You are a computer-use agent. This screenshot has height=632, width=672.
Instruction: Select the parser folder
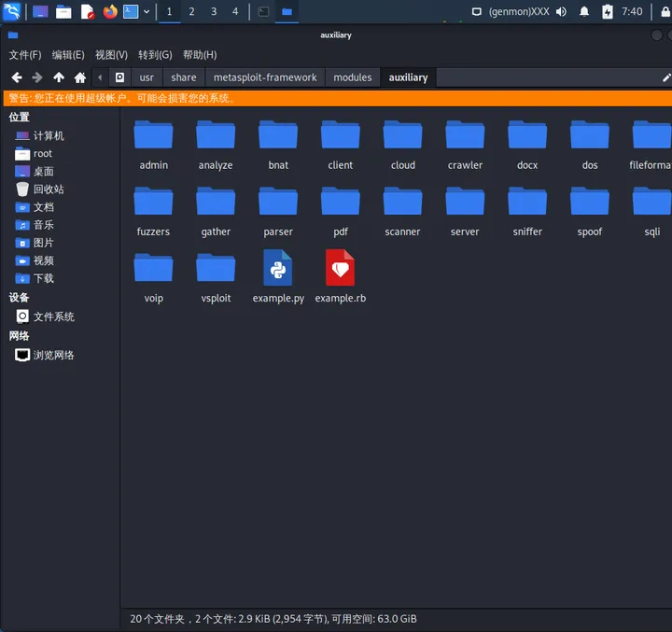278,211
